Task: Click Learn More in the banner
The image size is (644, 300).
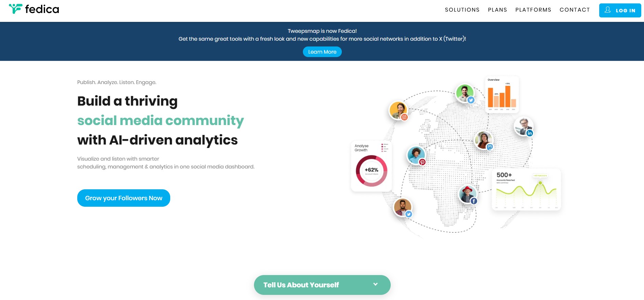Action: (x=322, y=52)
